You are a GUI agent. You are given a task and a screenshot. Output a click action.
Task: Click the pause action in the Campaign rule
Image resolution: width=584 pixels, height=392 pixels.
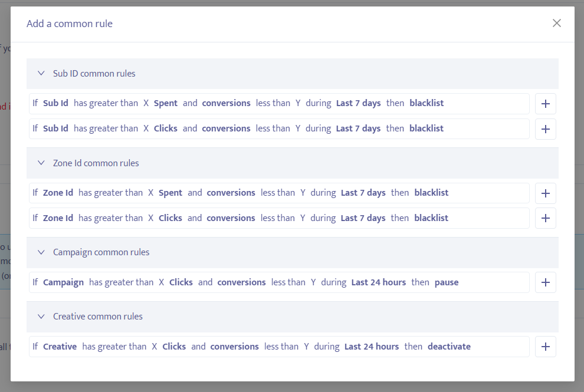tap(447, 282)
